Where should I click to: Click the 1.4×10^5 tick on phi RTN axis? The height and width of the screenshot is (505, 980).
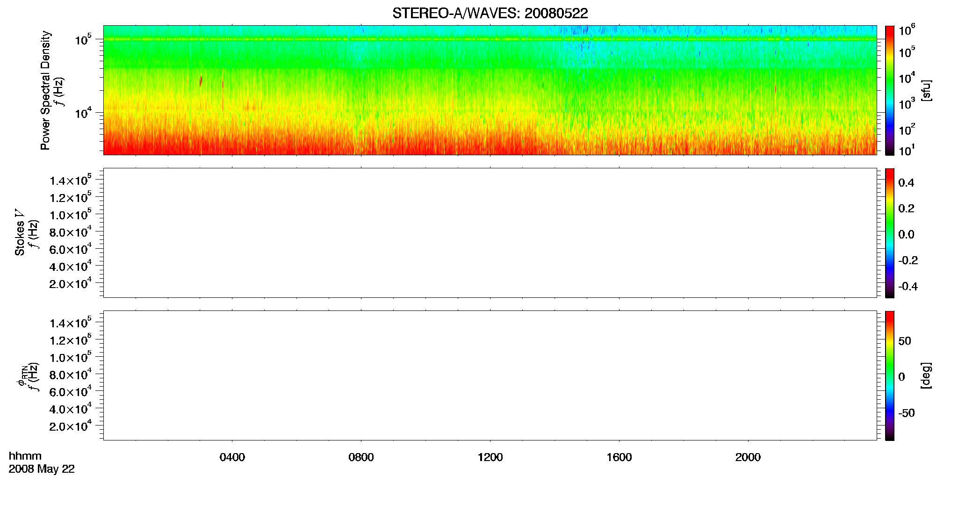pyautogui.click(x=71, y=323)
